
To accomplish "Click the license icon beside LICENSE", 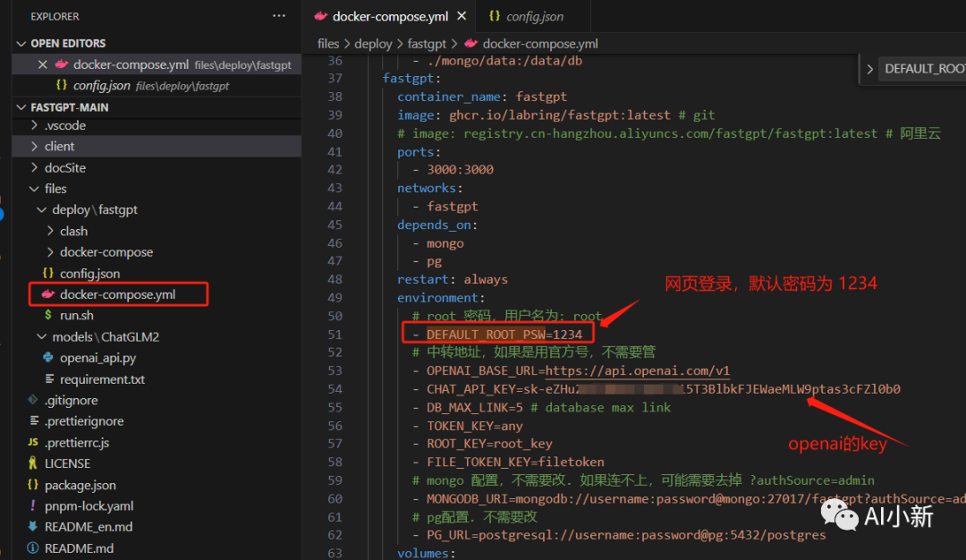I will click(33, 463).
